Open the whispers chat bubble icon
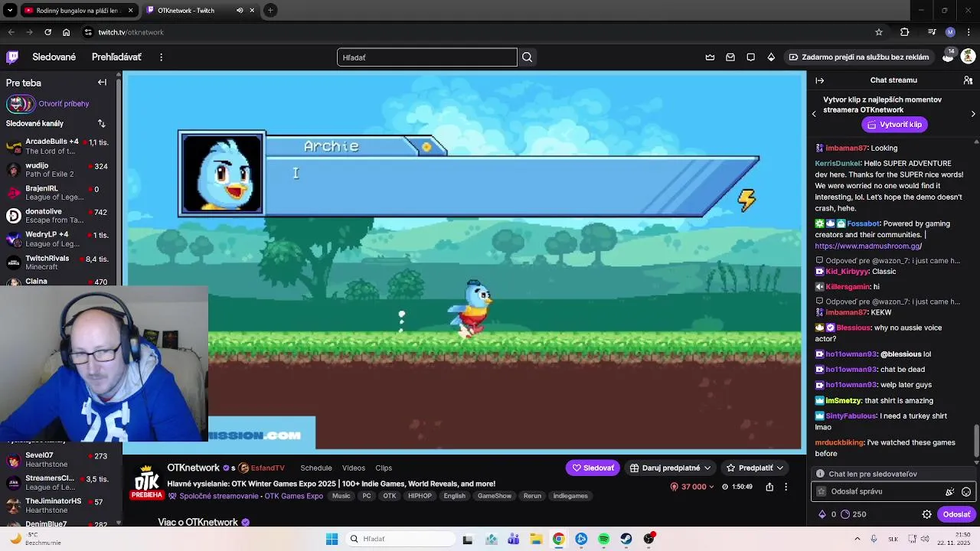This screenshot has width=980, height=551. coord(750,57)
